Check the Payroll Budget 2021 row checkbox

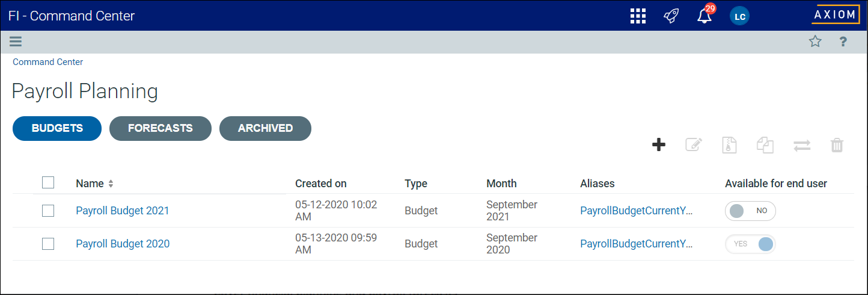coord(48,211)
